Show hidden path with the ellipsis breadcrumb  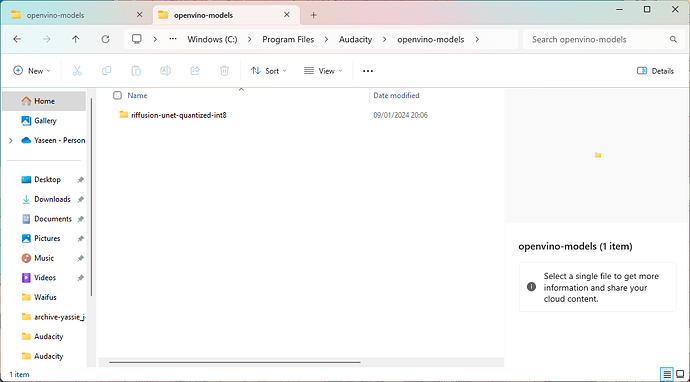(173, 39)
